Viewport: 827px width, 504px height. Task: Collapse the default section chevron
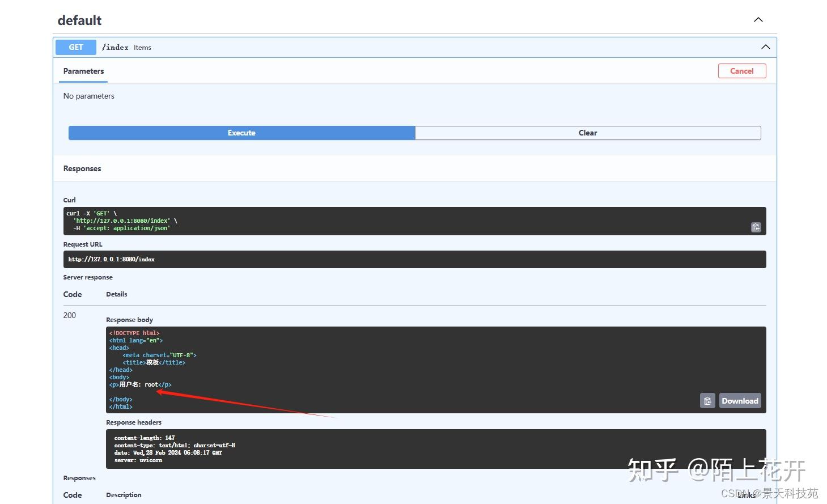(x=758, y=20)
